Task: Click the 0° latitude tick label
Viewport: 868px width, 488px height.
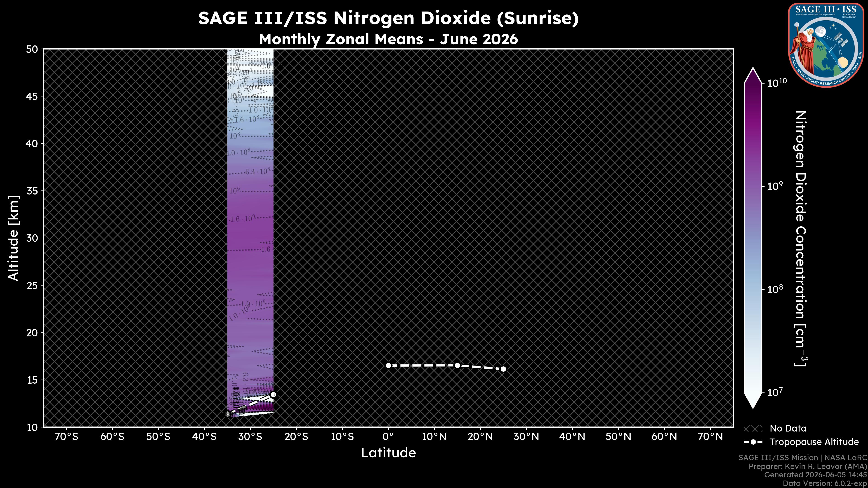Action: (388, 437)
